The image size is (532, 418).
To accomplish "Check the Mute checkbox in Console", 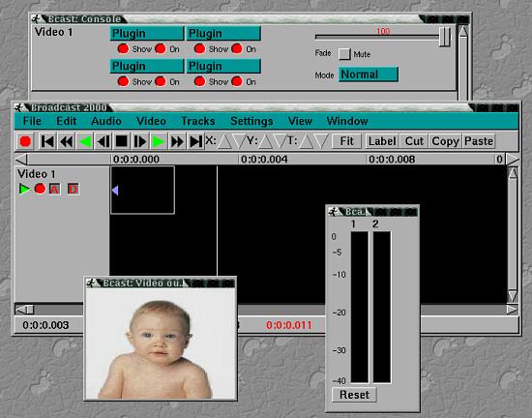I will 344,54.
